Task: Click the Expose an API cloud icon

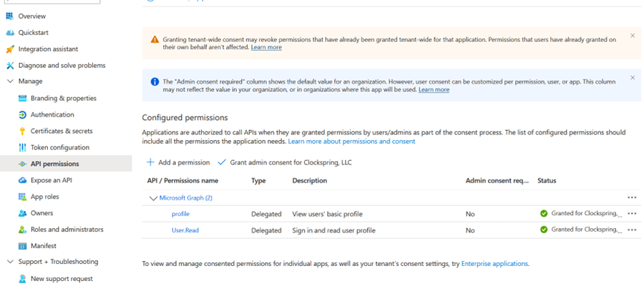Action: [23, 180]
